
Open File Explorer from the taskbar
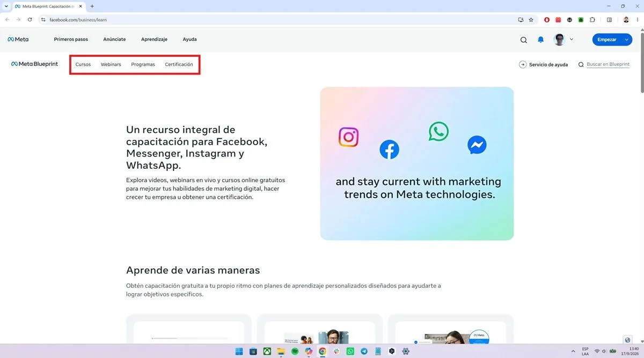[x=281, y=352]
